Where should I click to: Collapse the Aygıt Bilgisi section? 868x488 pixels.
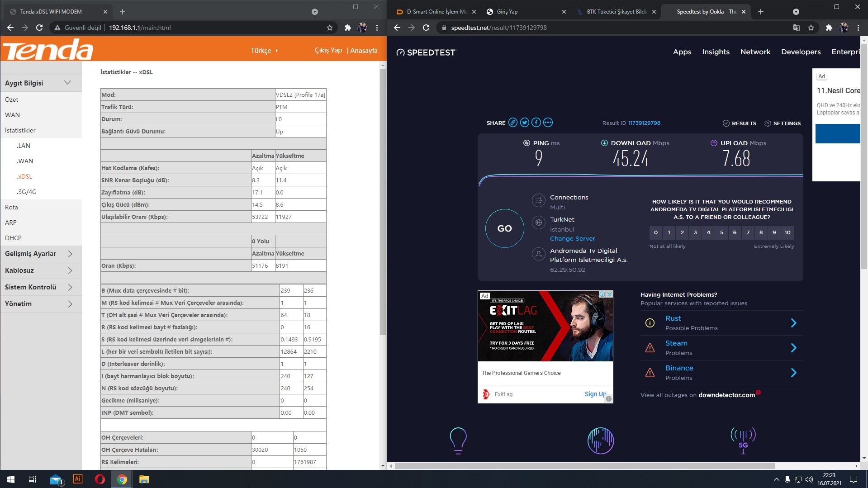click(41, 83)
